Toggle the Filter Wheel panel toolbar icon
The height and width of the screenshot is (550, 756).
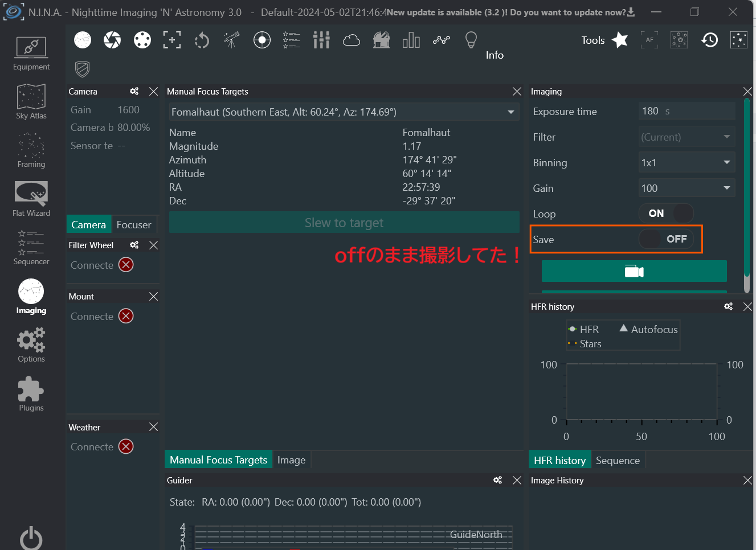[x=142, y=40]
